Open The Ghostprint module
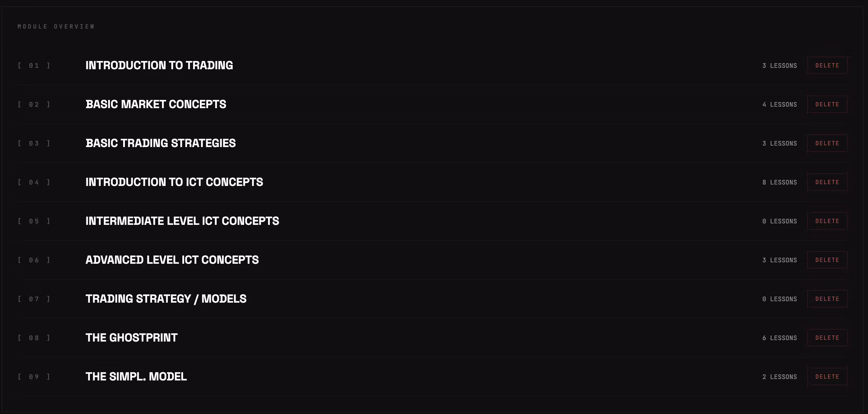Screen dimensions: 868x414 coord(131,338)
